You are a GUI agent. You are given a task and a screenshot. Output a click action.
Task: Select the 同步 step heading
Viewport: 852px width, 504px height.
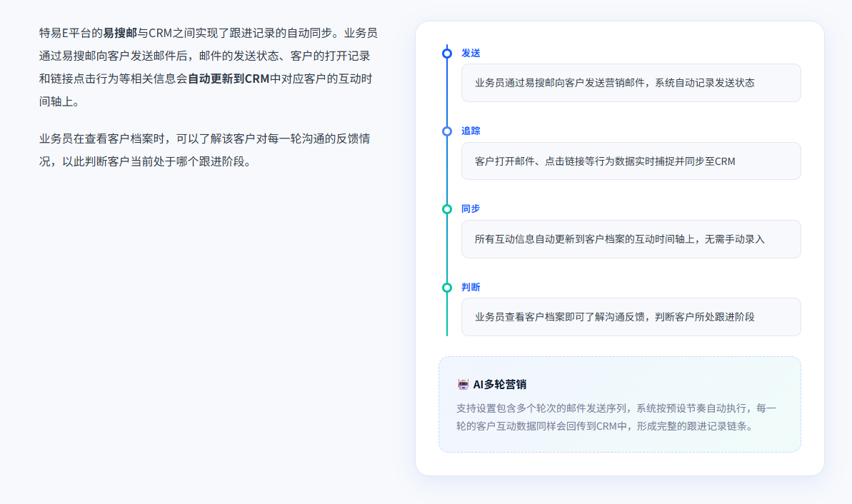point(471,208)
